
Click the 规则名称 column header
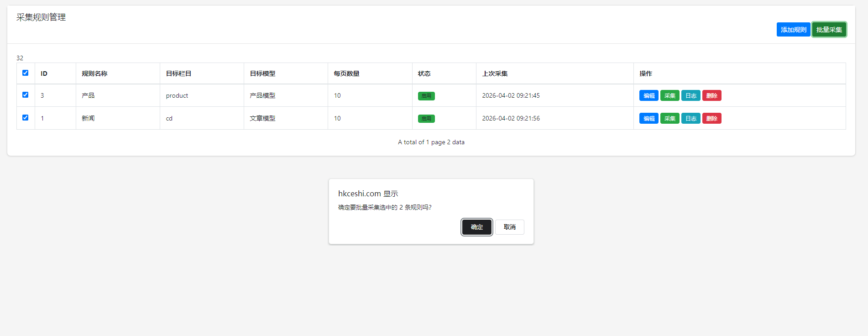94,73
